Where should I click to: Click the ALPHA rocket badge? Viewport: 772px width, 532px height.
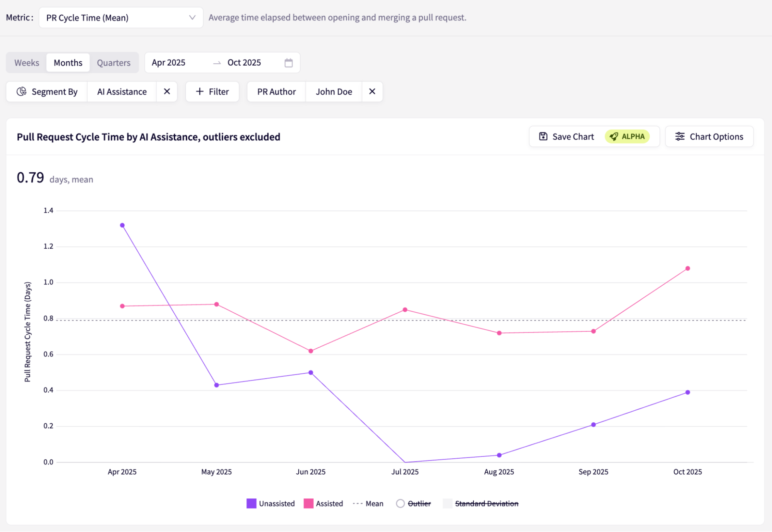coord(627,136)
